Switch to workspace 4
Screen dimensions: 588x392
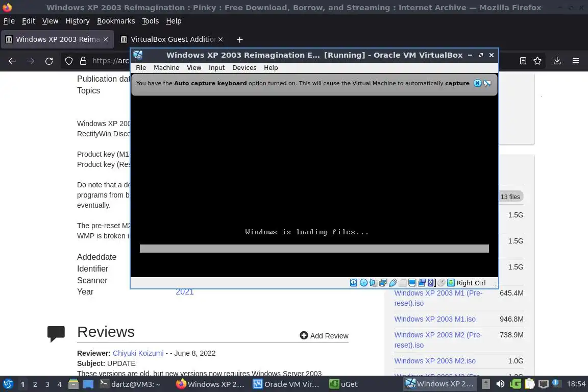coord(60,384)
